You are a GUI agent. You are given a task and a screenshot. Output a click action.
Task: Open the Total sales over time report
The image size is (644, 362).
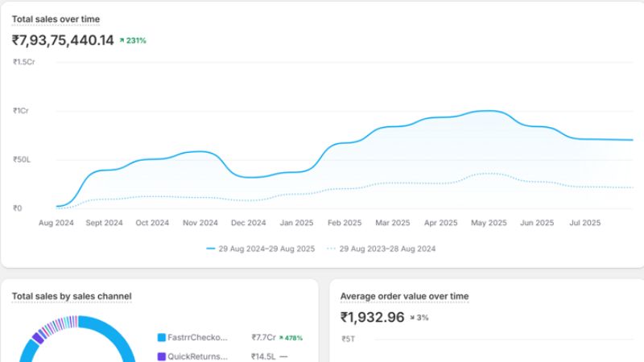56,19
